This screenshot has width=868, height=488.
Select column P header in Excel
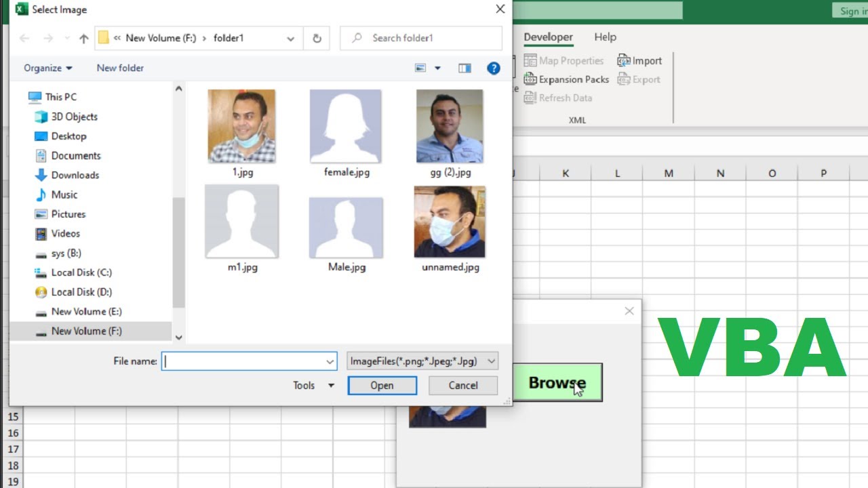[823, 174]
